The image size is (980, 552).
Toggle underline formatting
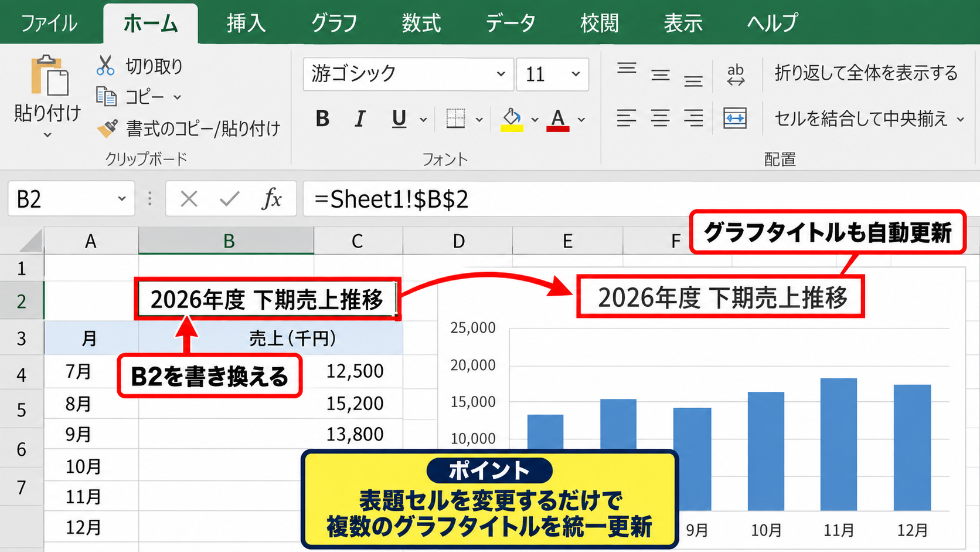point(399,119)
